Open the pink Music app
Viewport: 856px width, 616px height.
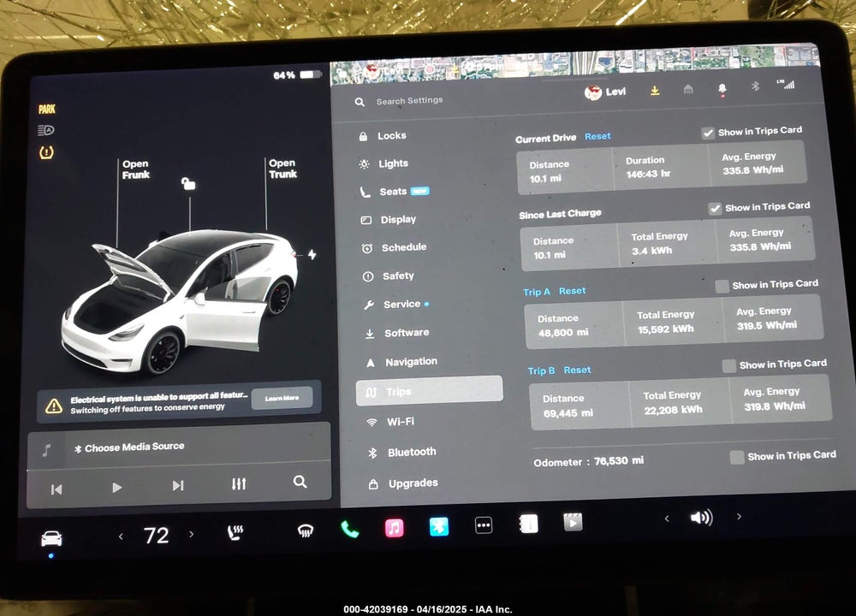394,528
